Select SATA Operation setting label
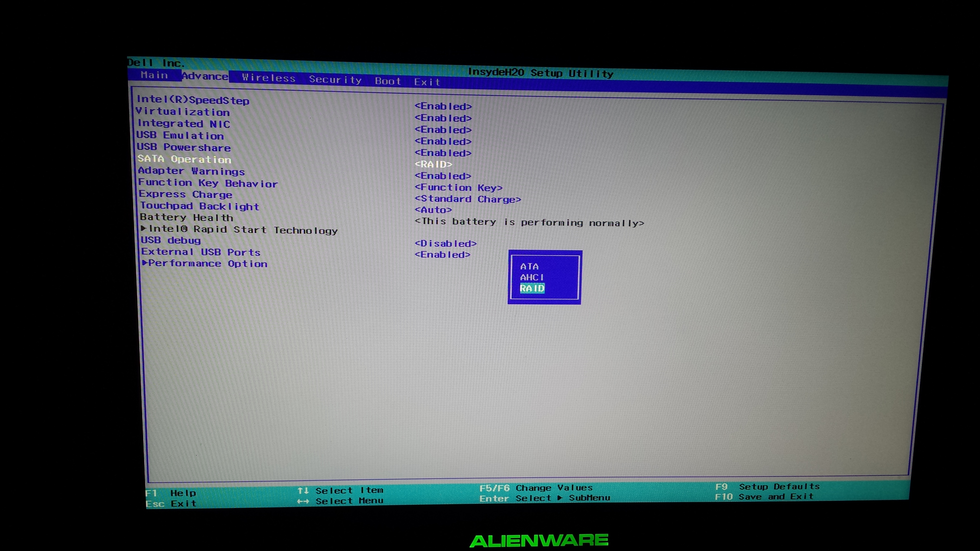The width and height of the screenshot is (980, 551). (184, 159)
